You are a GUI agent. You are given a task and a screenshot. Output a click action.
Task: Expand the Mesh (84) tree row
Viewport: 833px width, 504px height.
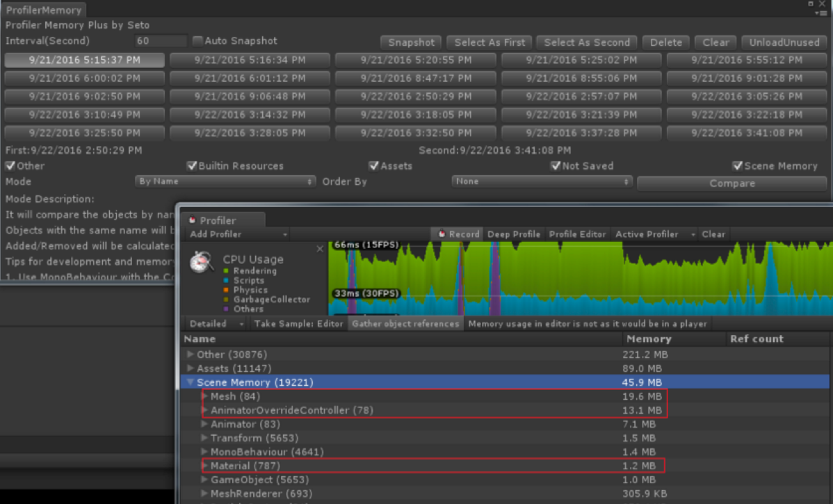[x=204, y=396]
